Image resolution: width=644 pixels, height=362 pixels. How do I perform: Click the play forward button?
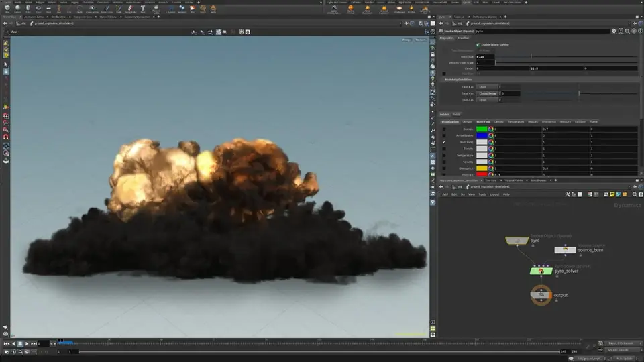click(x=27, y=343)
